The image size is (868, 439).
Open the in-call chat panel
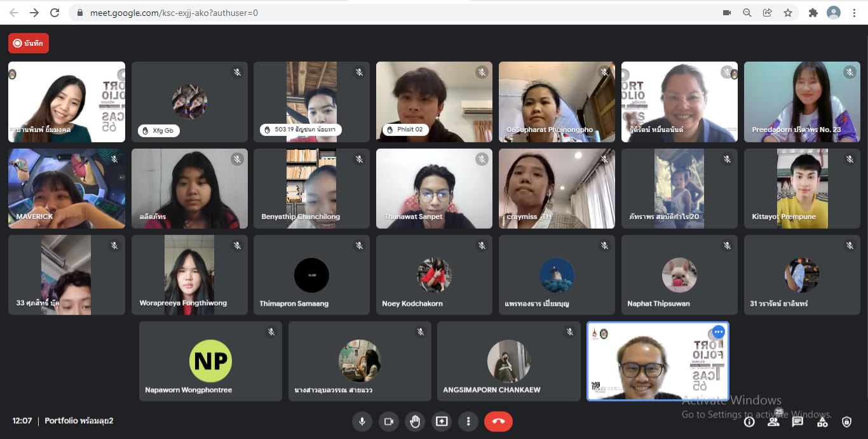pos(797,421)
